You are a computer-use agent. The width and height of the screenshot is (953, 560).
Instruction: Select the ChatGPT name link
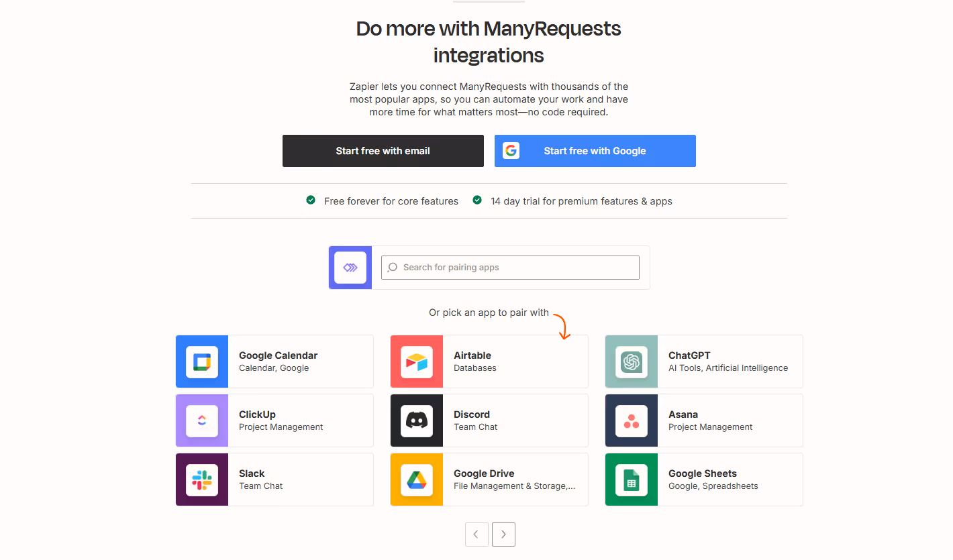(x=689, y=355)
